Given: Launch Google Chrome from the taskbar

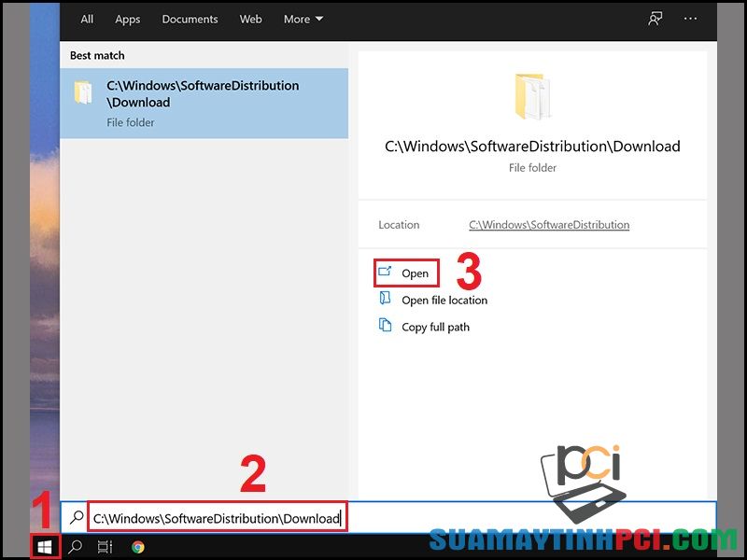Looking at the screenshot, I should (138, 547).
